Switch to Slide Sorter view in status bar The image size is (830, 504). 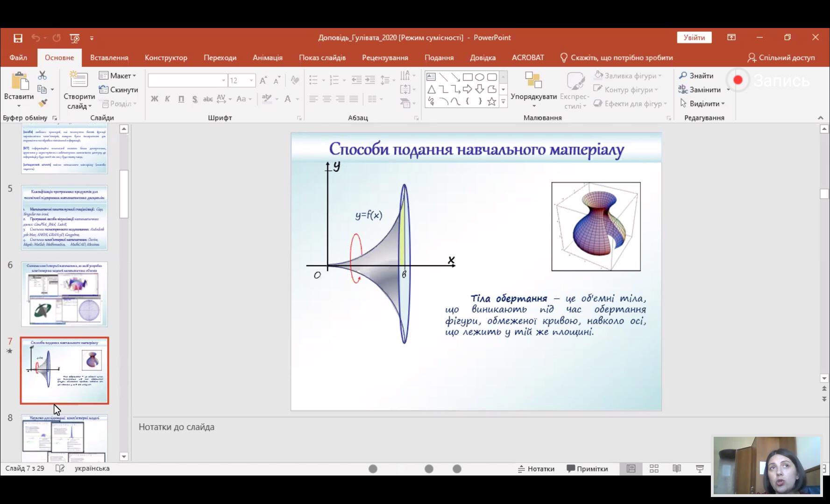654,469
